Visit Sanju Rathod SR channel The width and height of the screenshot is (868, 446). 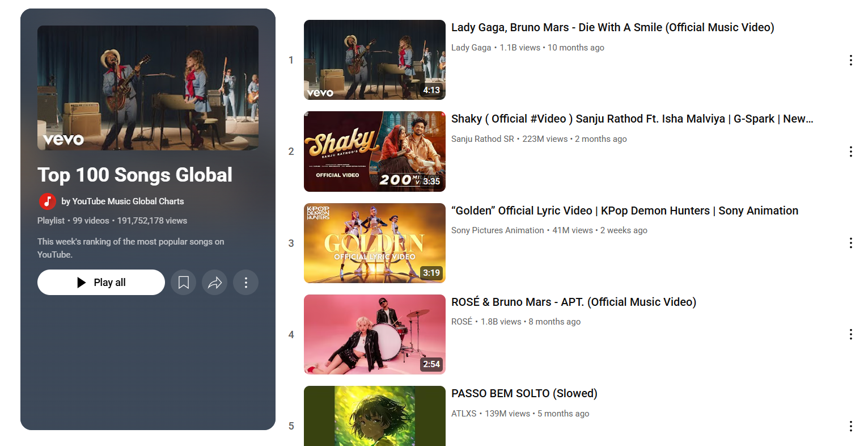tap(482, 139)
